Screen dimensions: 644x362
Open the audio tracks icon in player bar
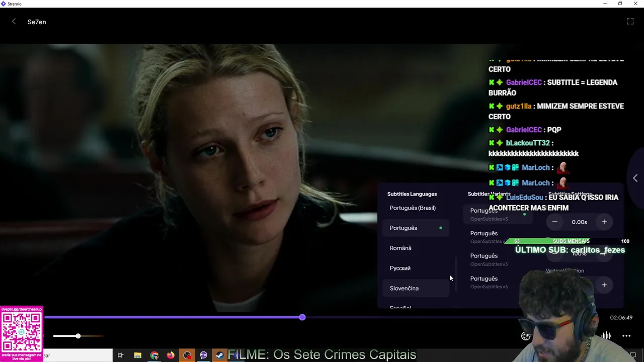click(x=606, y=336)
